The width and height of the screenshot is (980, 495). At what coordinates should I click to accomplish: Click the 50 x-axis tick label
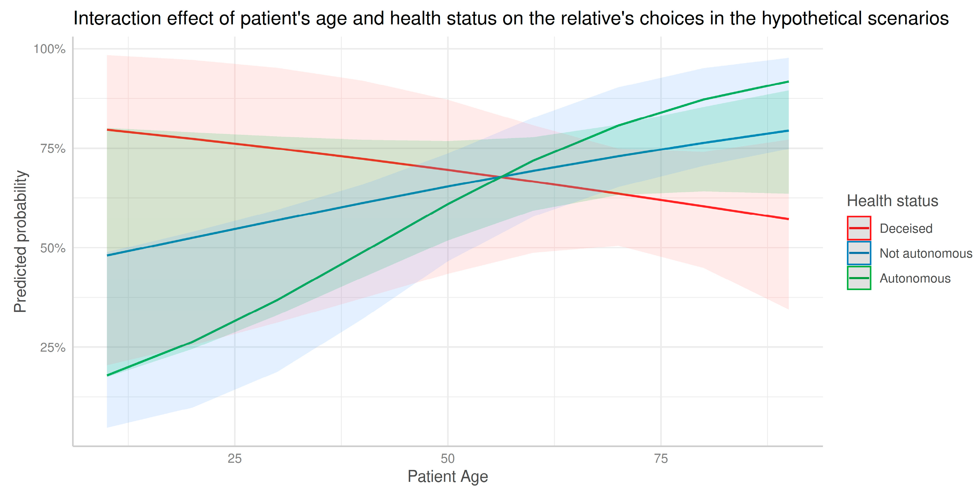pyautogui.click(x=448, y=459)
